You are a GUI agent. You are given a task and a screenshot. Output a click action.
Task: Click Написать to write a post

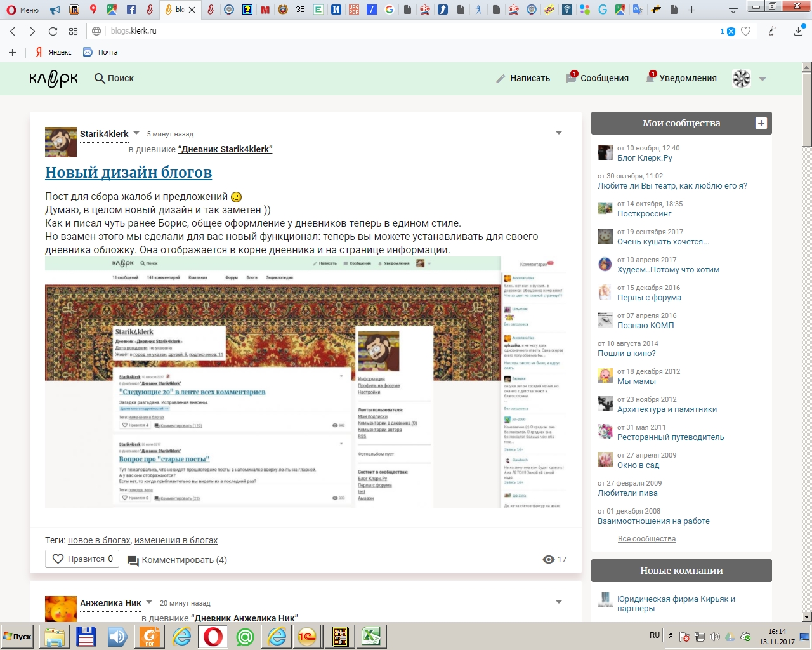pos(523,78)
